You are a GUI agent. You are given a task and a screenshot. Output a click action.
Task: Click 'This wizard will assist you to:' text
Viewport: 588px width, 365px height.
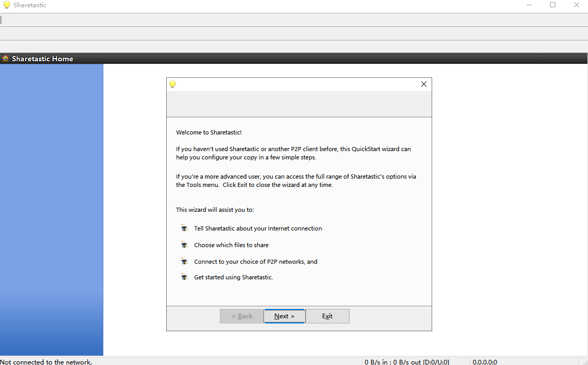point(215,210)
